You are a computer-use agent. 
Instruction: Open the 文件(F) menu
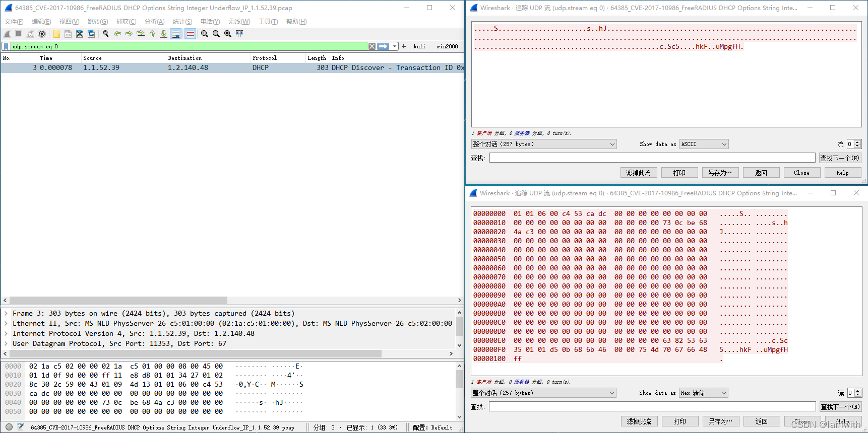point(14,22)
